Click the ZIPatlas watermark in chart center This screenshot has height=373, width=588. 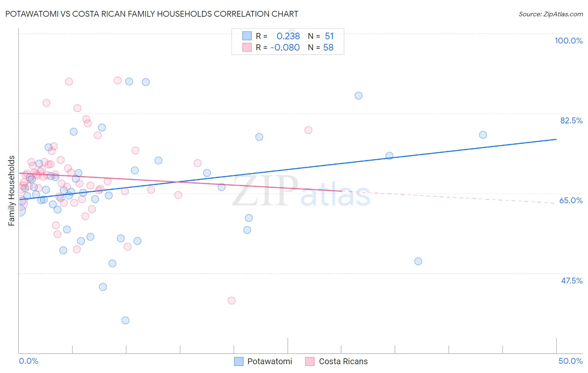click(301, 191)
